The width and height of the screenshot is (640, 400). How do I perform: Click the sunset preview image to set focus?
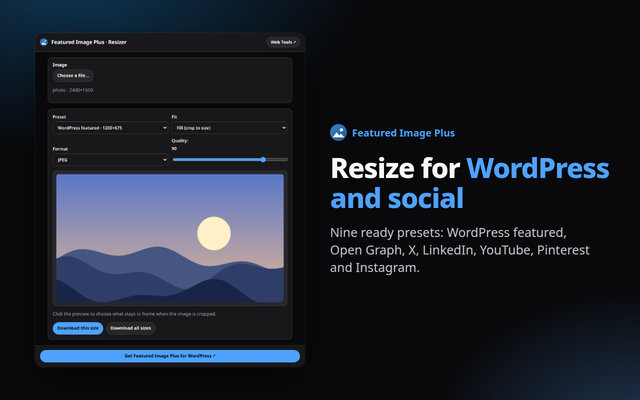point(170,238)
